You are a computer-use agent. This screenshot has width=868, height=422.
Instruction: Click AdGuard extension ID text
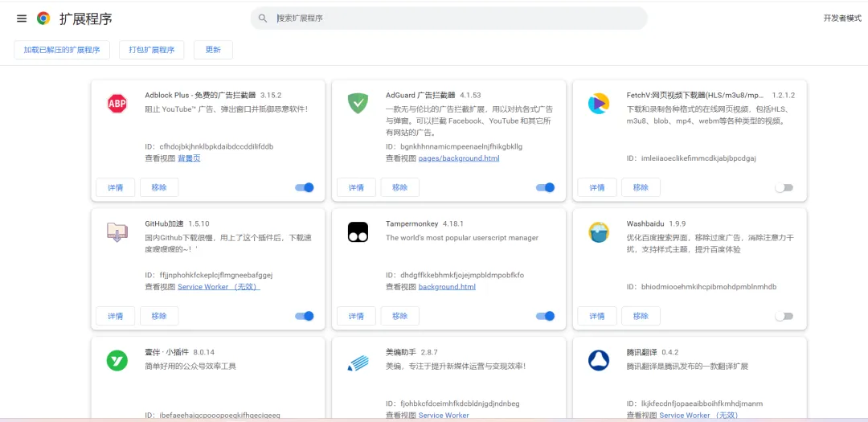tap(454, 147)
